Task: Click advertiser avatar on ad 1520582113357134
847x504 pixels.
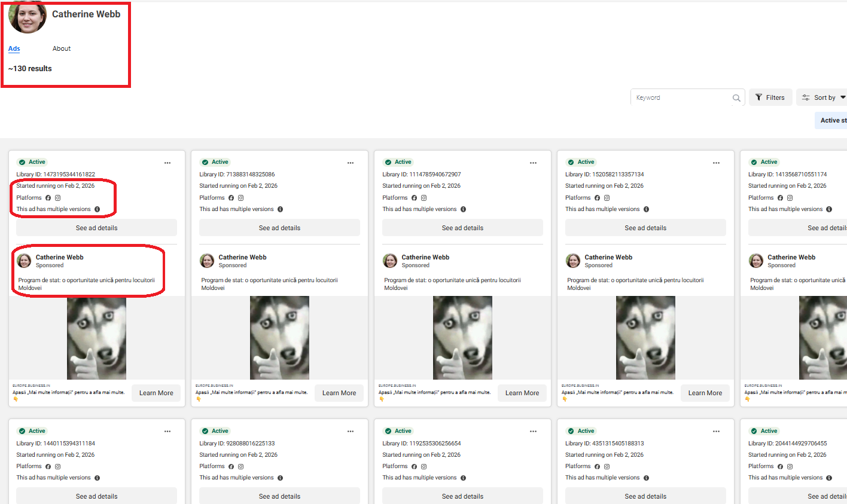Action: coord(573,261)
